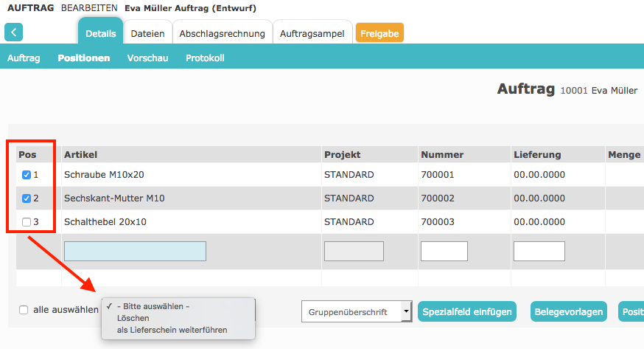This screenshot has height=349, width=644.
Task: Uncheck position 2 Sechskant-Mutter checkbox
Action: point(27,198)
